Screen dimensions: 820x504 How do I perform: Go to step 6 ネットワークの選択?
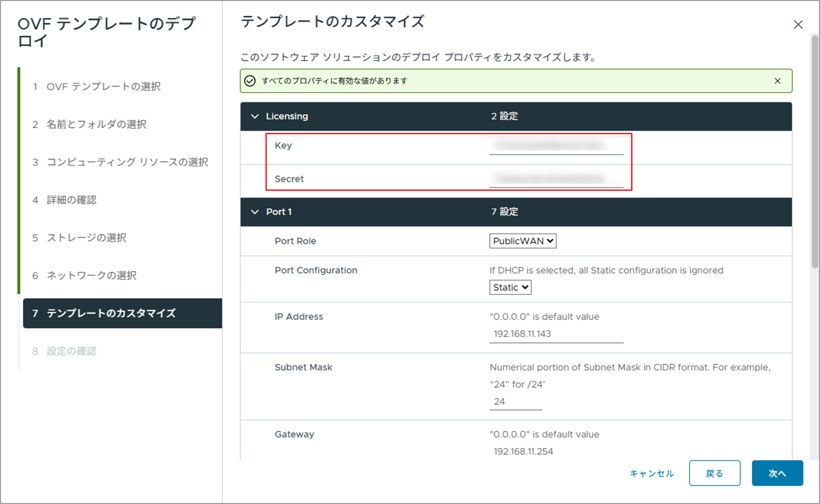(84, 276)
